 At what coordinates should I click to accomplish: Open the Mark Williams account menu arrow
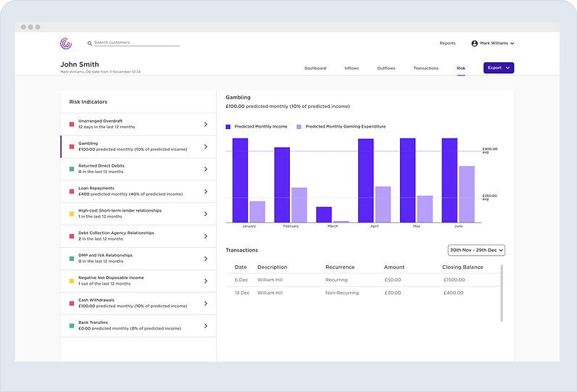coord(512,43)
